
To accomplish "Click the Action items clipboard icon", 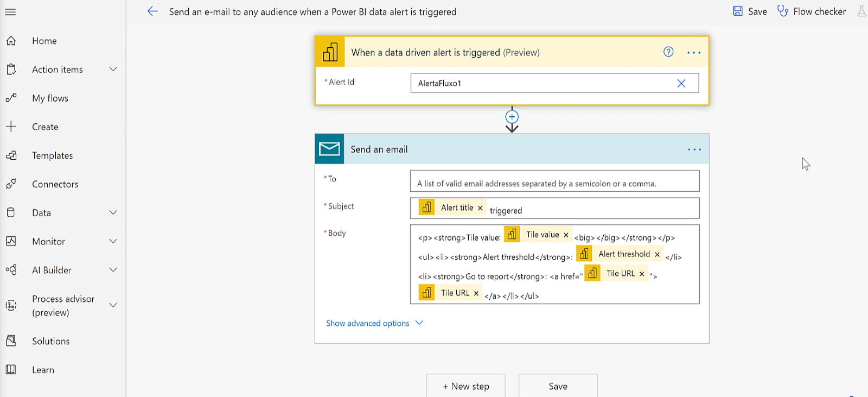I will click(11, 70).
